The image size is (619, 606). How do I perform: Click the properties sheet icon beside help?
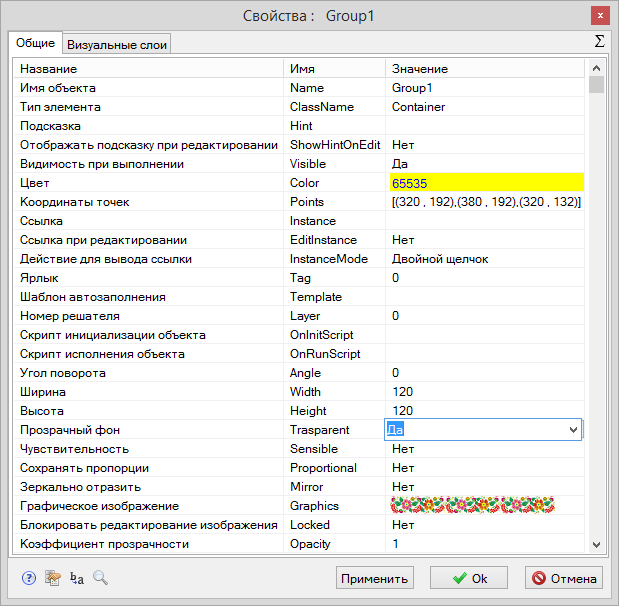tap(52, 578)
